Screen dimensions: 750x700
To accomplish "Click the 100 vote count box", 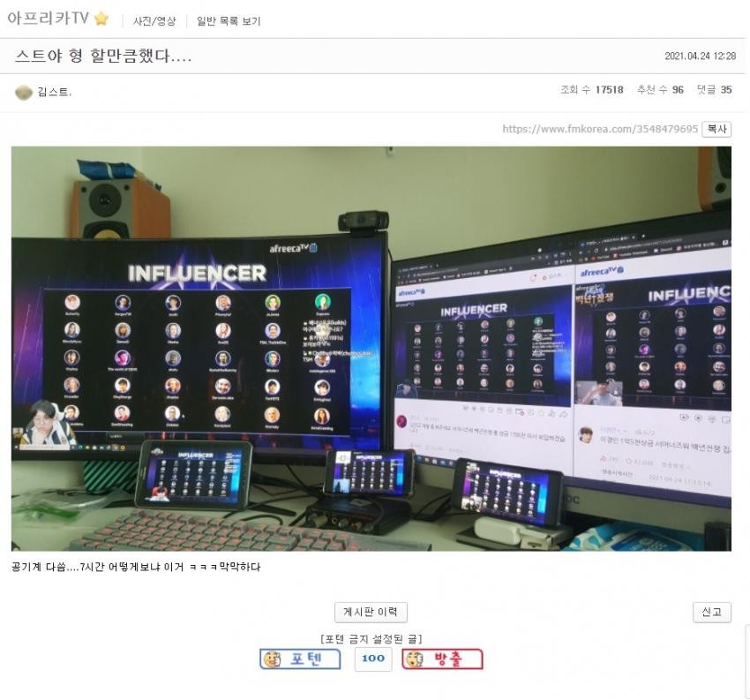I will [373, 659].
